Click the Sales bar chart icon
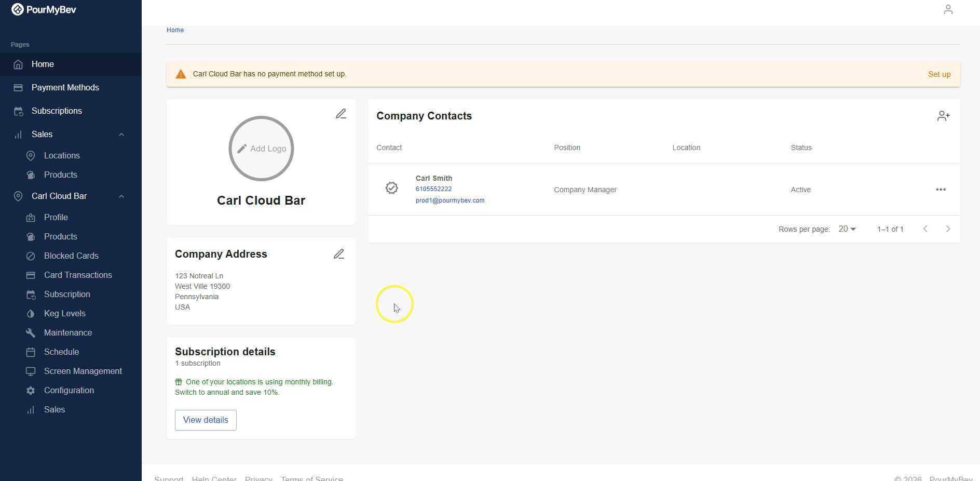980x481 pixels. tap(18, 135)
